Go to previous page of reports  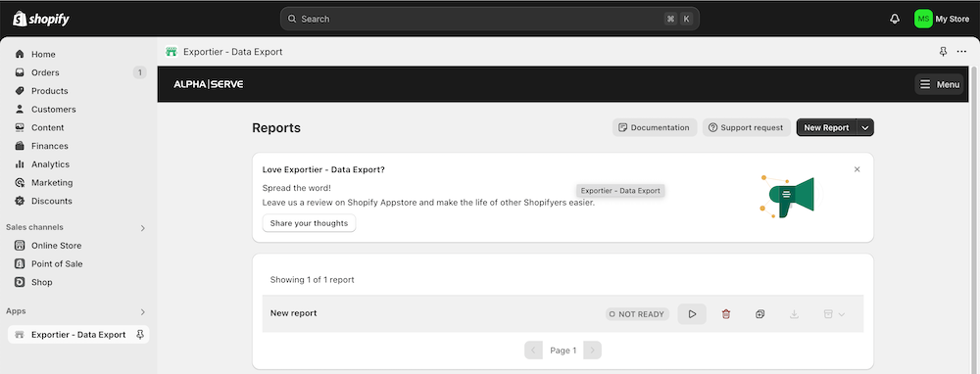533,351
